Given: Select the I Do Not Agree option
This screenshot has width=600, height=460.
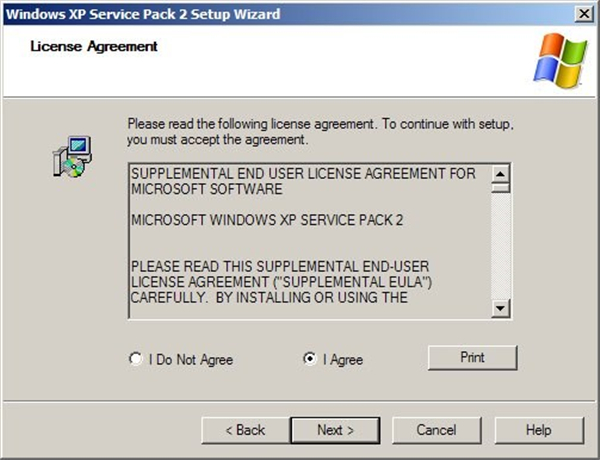Looking at the screenshot, I should pos(136,359).
